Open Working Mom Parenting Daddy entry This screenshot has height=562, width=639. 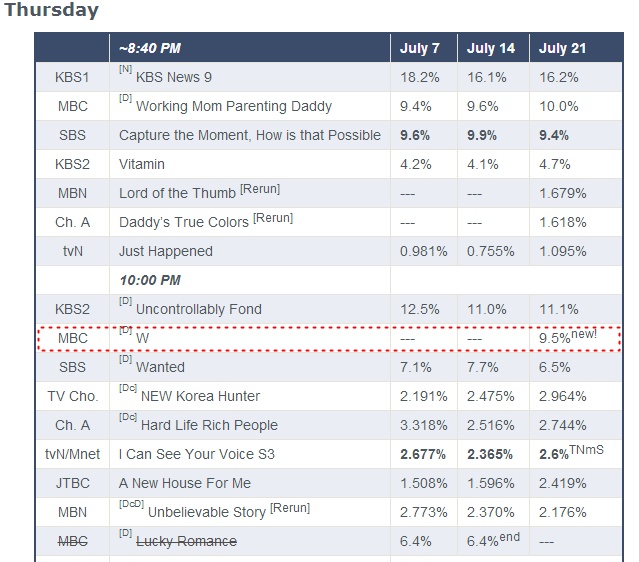coord(233,106)
